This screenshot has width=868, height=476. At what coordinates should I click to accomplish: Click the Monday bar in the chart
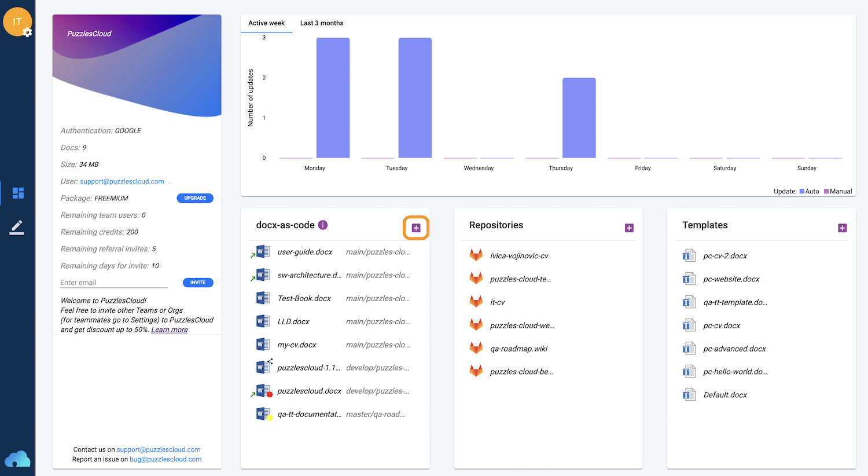click(333, 98)
